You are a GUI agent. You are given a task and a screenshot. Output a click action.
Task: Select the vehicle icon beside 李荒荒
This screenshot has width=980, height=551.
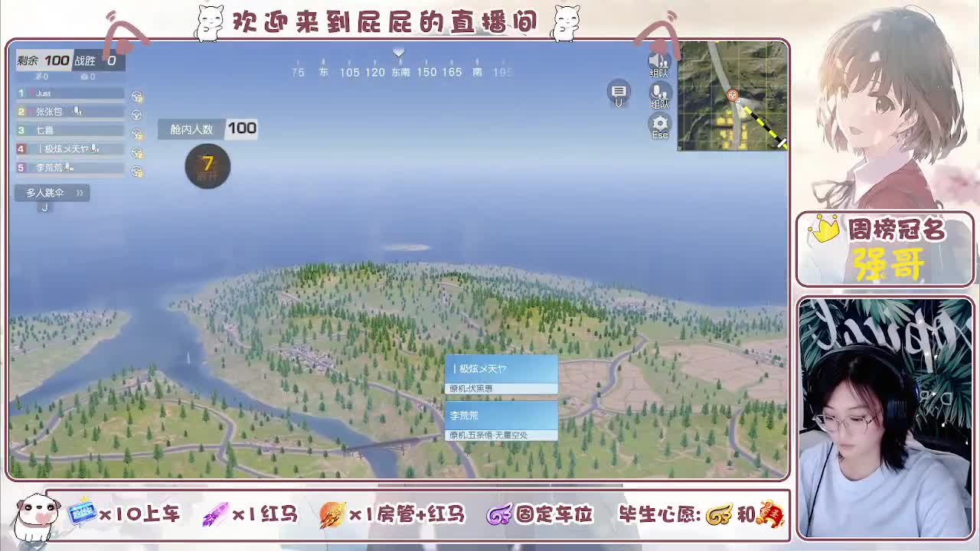pyautogui.click(x=136, y=170)
